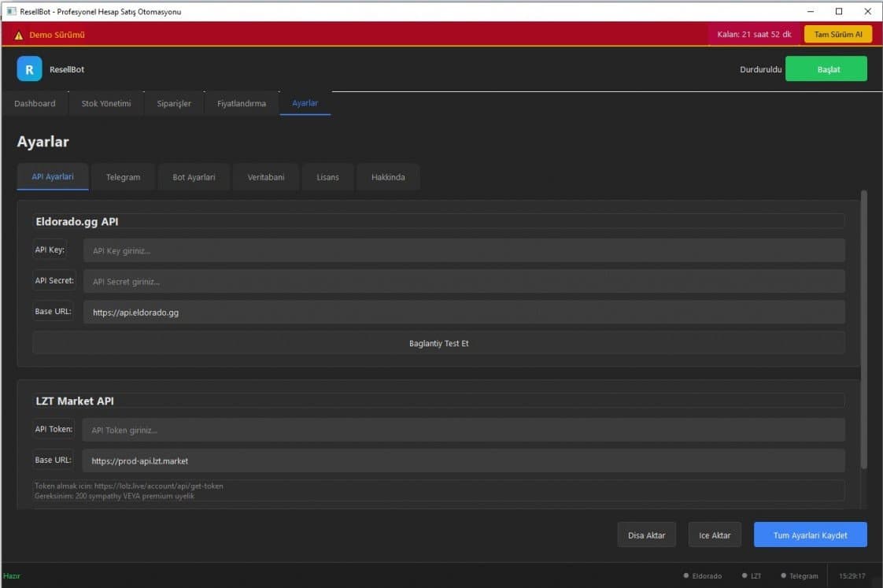This screenshot has width=883, height=588.
Task: Focus the Eldorado API Key input field
Action: point(464,250)
